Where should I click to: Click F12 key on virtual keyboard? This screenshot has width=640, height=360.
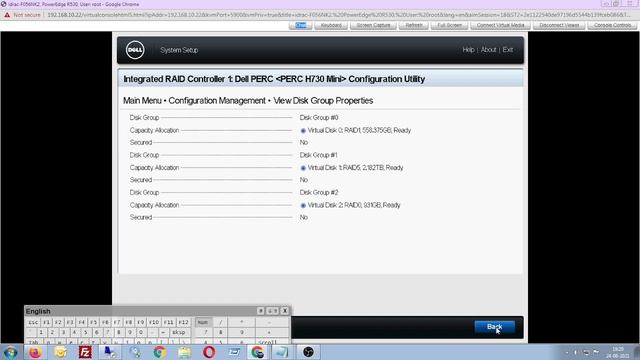tap(183, 322)
